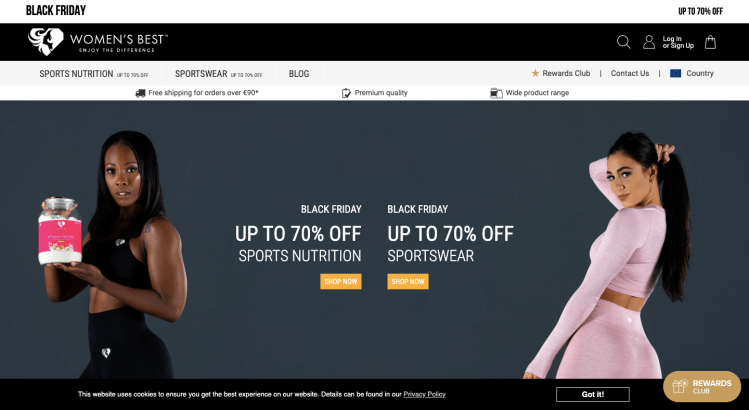749x410 pixels.
Task: Select the EU flag icon
Action: (x=675, y=73)
